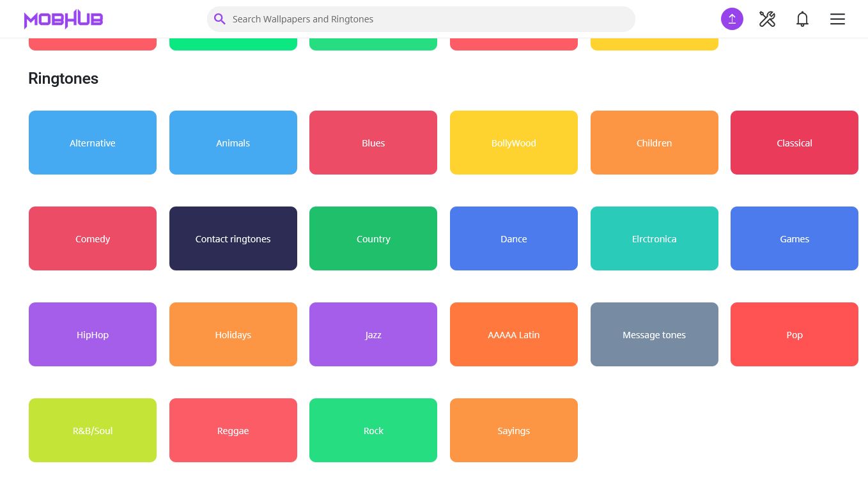Image resolution: width=868 pixels, height=491 pixels.
Task: Choose the BollyWood category
Action: click(514, 143)
